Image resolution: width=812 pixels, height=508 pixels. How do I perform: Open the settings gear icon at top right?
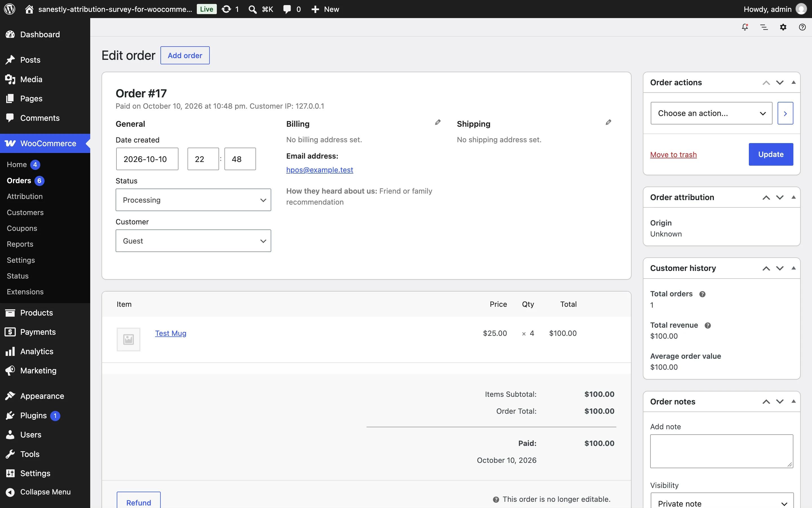[x=783, y=27]
